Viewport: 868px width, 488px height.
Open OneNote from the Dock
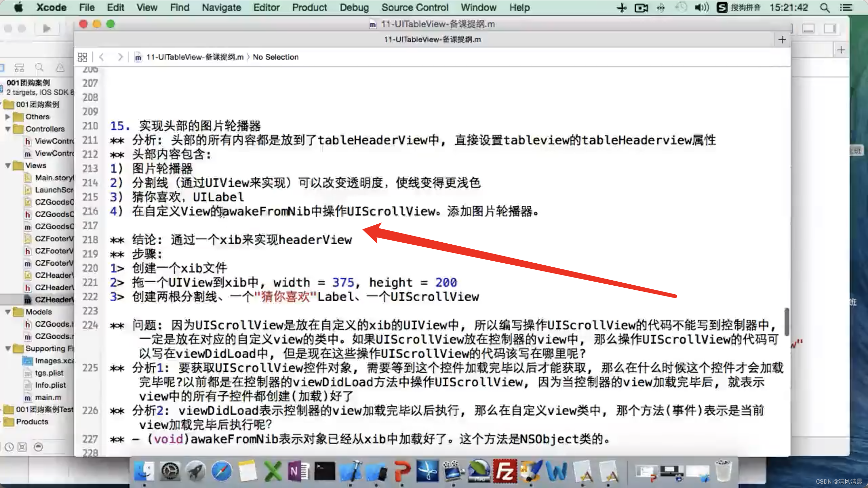pos(298,471)
